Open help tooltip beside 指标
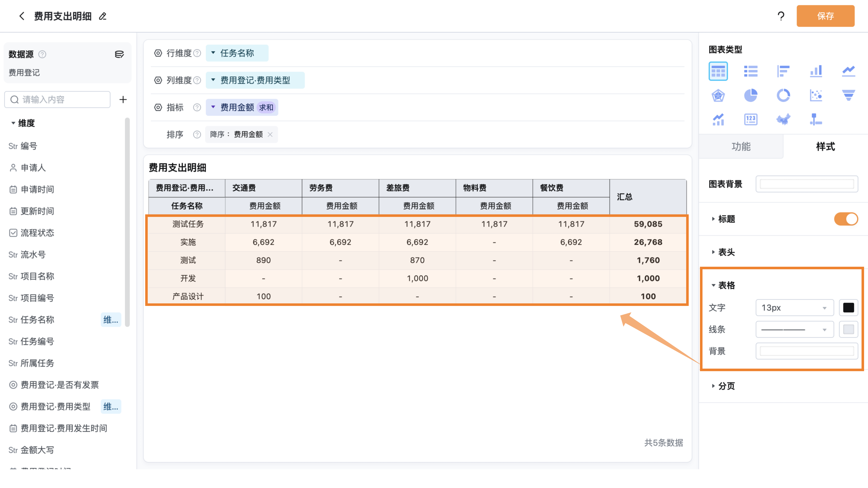 pyautogui.click(x=197, y=107)
